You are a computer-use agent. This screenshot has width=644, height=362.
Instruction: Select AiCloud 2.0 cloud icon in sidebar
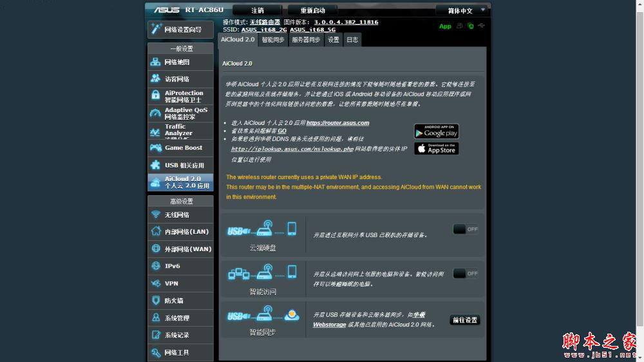(155, 182)
